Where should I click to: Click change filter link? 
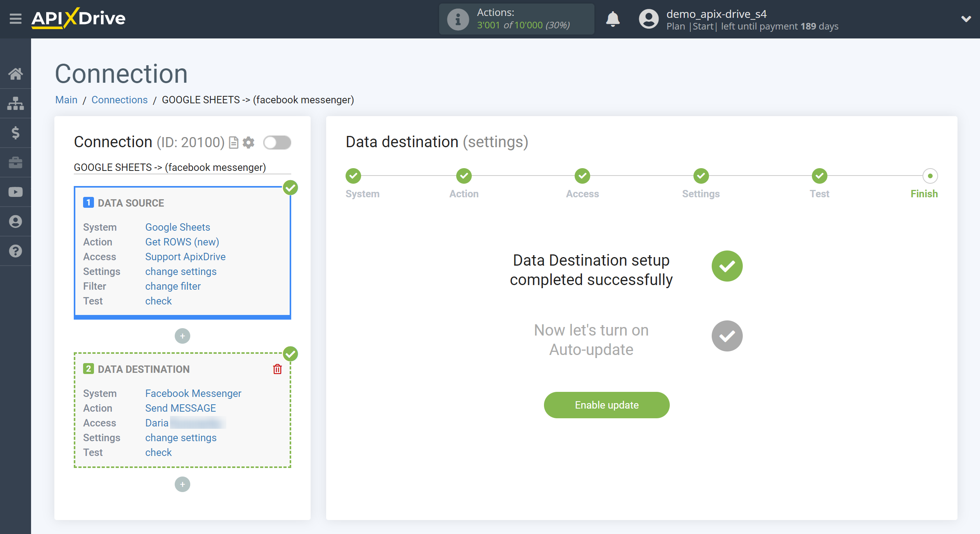click(173, 286)
